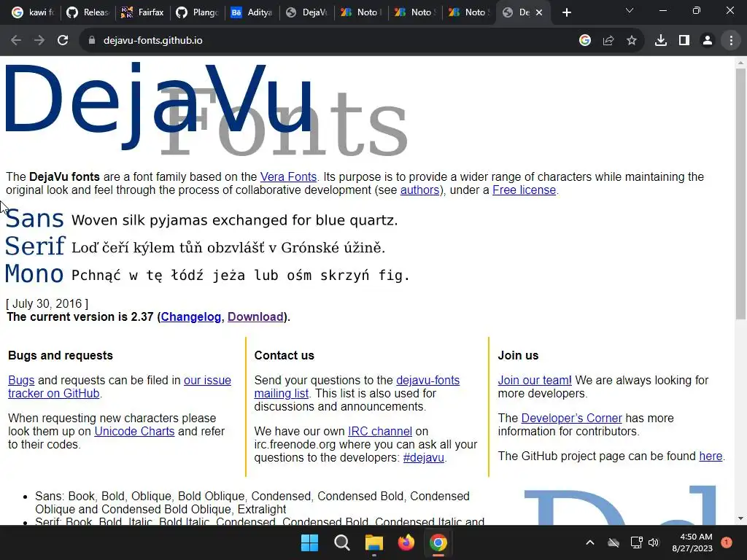Click the cloud sync tray icon
Screen dimensions: 747x560
pos(614,542)
